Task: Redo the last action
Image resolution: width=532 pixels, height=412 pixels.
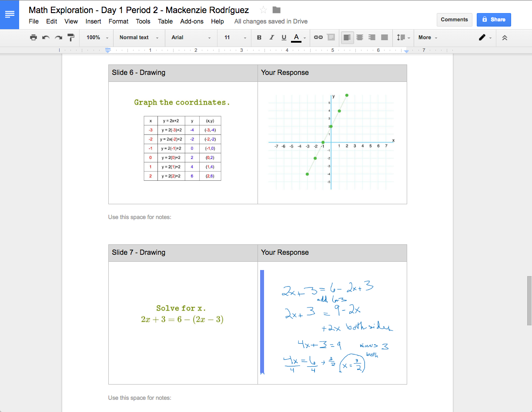Action: point(58,37)
